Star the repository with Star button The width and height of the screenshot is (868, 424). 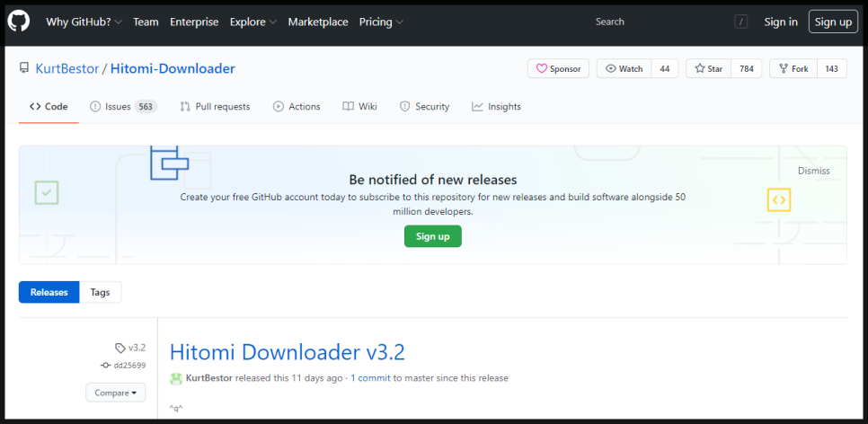709,68
